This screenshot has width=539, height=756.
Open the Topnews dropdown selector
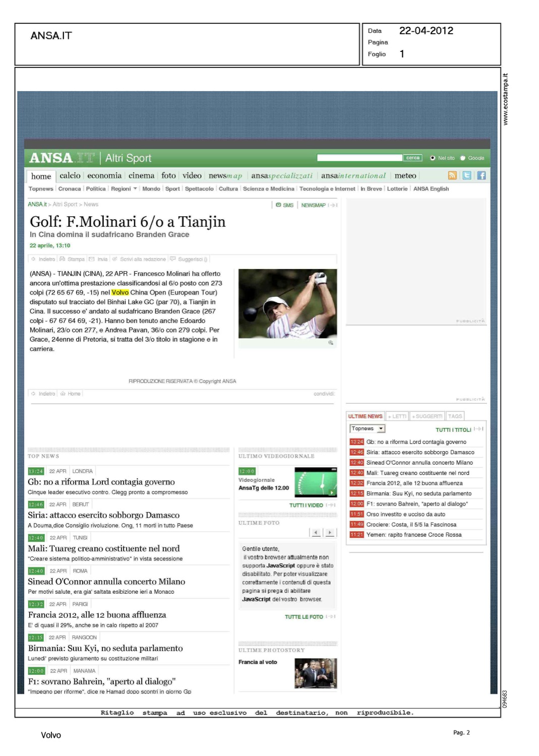(368, 429)
